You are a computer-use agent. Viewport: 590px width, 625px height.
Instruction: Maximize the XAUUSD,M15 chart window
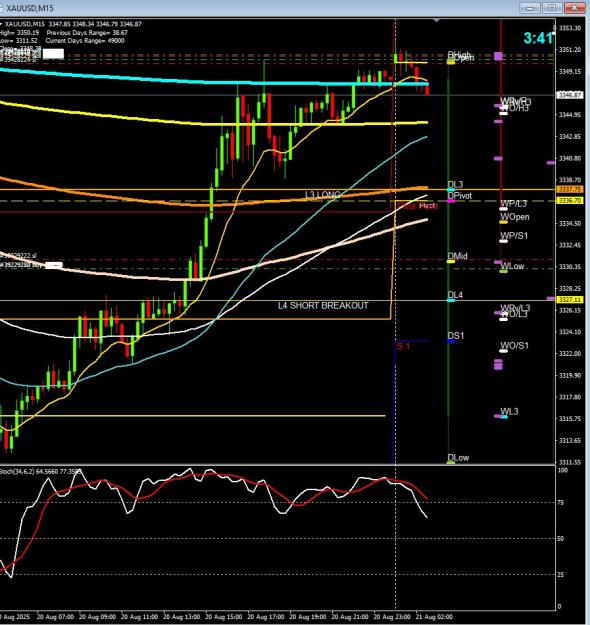click(552, 8)
